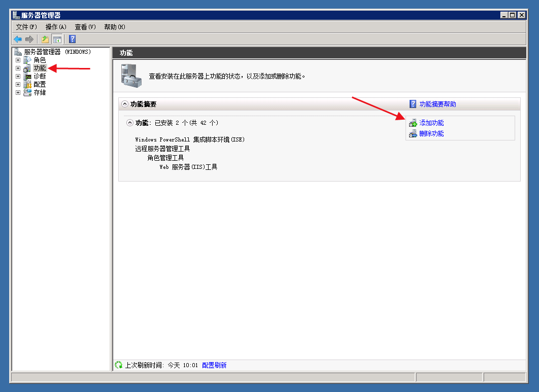Click the 功能摘要帮助 question mark icon
Image resolution: width=539 pixels, height=392 pixels.
coord(413,104)
